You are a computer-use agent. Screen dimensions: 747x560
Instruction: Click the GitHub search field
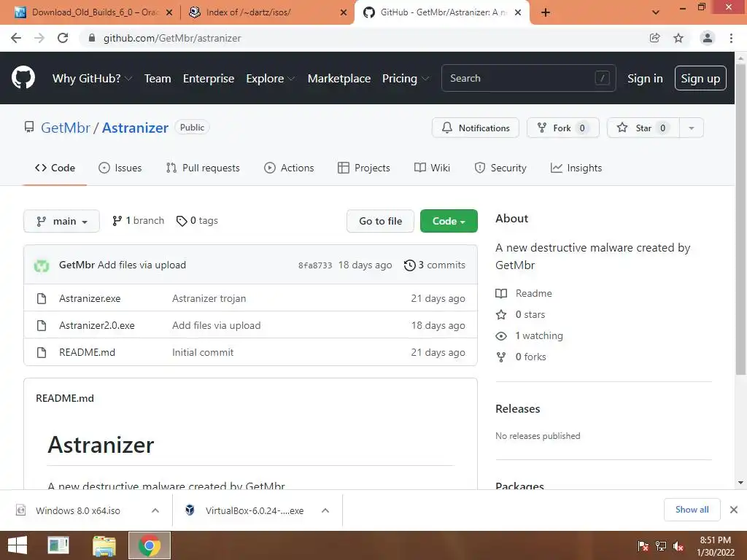pyautogui.click(x=528, y=78)
